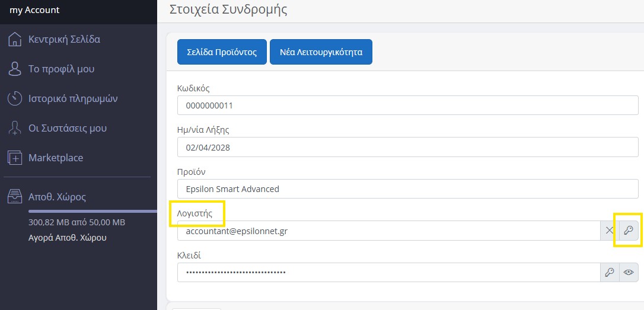Click Προϊόν field Epsilon Smart Advanced

click(x=407, y=189)
